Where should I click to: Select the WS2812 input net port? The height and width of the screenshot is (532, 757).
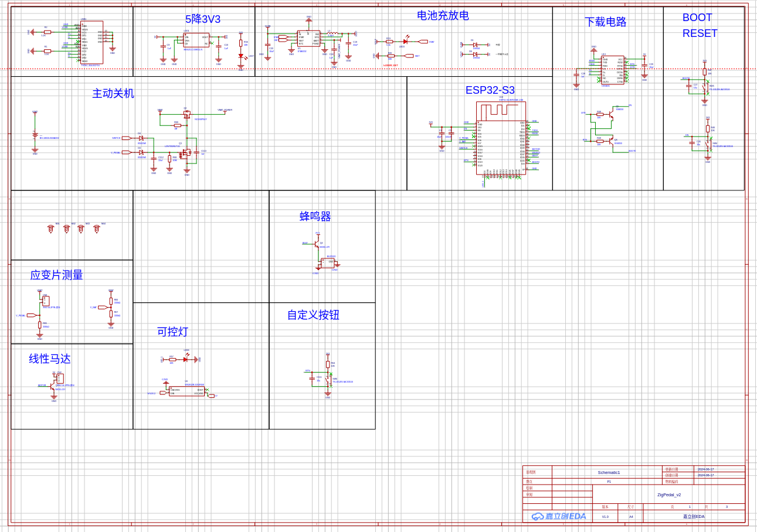click(164, 393)
